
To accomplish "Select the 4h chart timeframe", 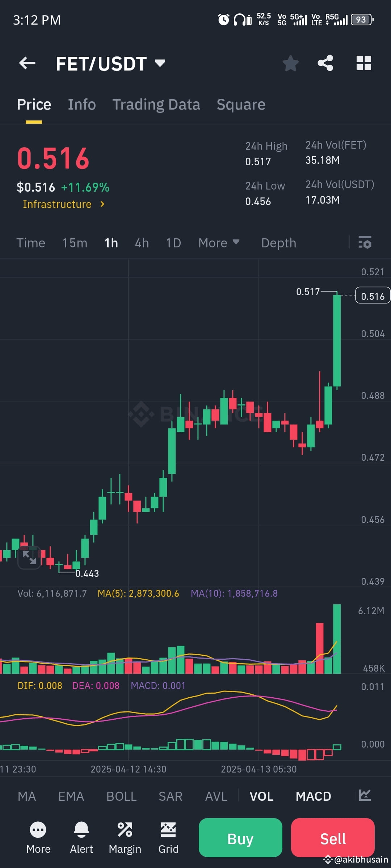I will pyautogui.click(x=141, y=243).
